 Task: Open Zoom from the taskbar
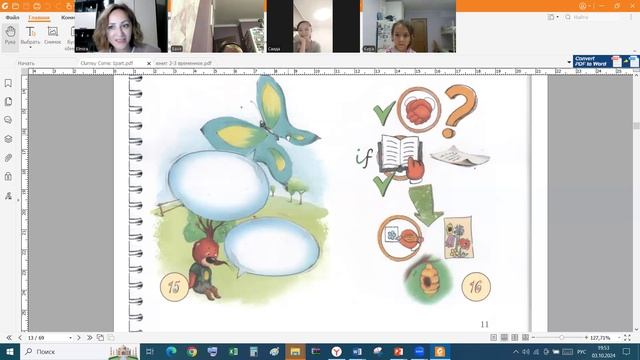419,351
